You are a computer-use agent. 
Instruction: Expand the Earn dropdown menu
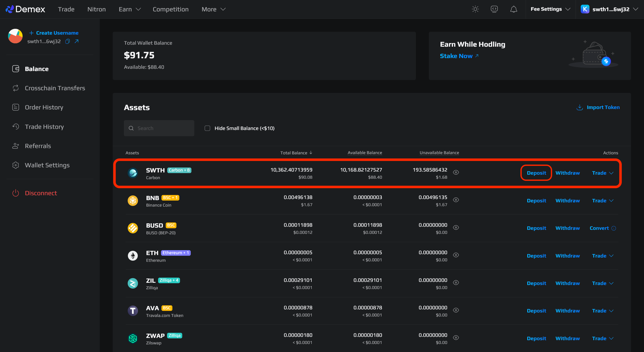[130, 9]
